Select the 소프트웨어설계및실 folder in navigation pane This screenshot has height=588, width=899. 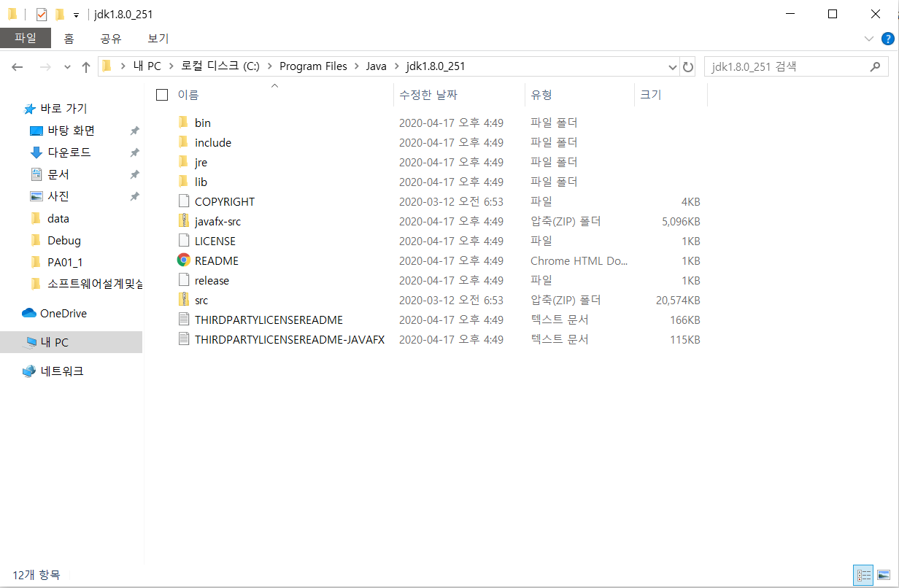95,284
